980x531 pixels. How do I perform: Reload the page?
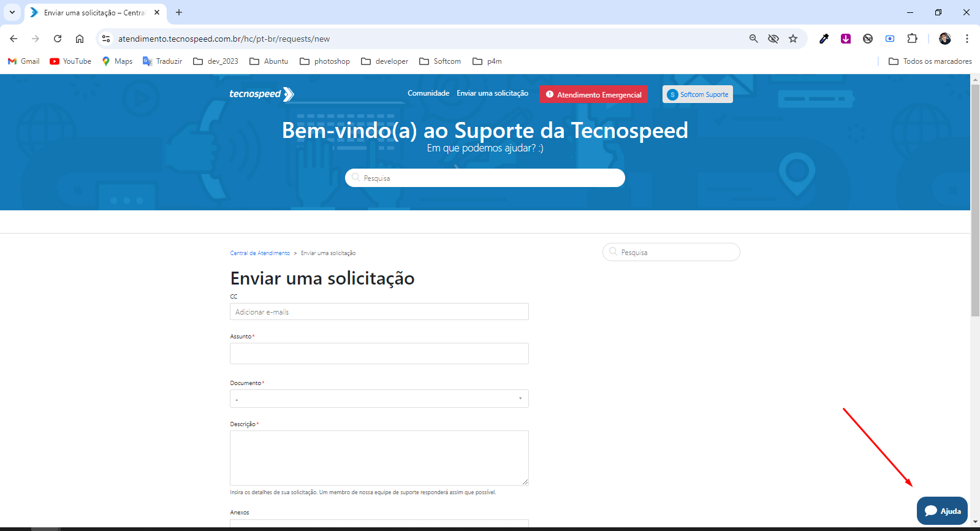point(58,39)
